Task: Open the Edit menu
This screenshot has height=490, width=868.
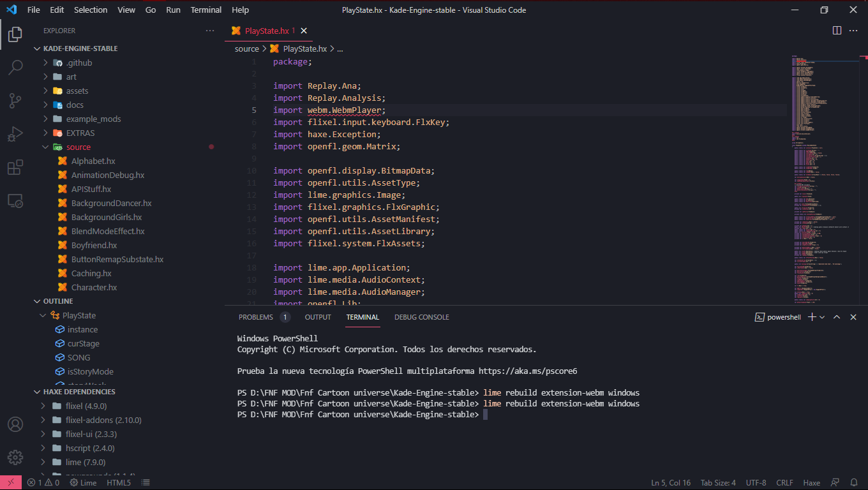Action: tap(57, 10)
